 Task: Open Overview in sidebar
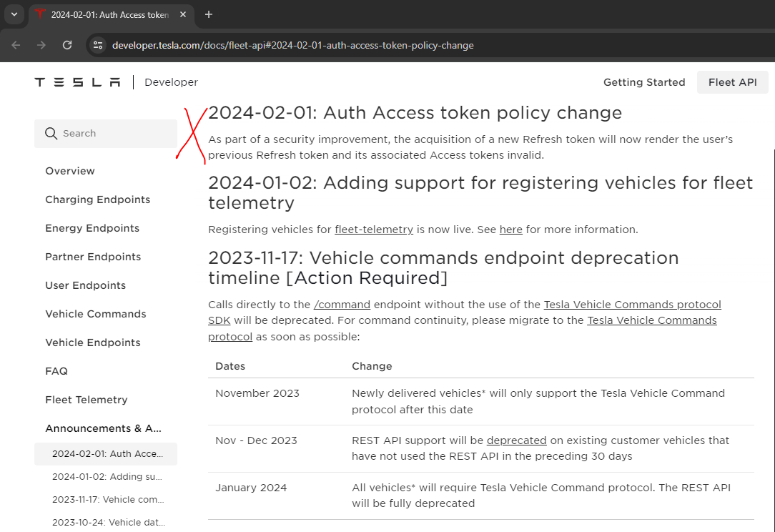pyautogui.click(x=69, y=171)
